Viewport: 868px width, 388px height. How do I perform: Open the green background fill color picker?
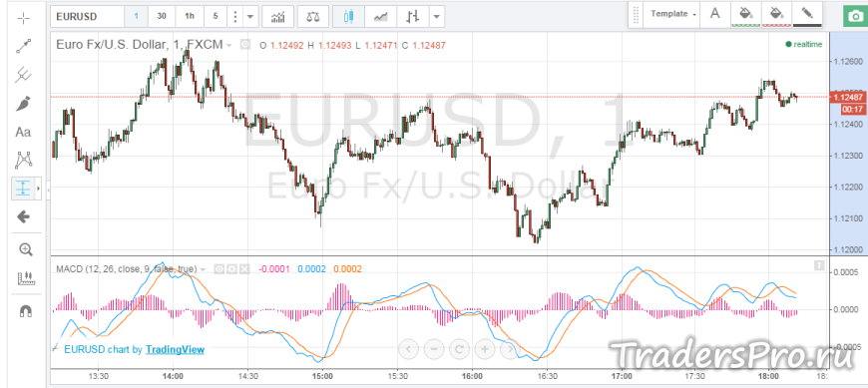[x=745, y=14]
